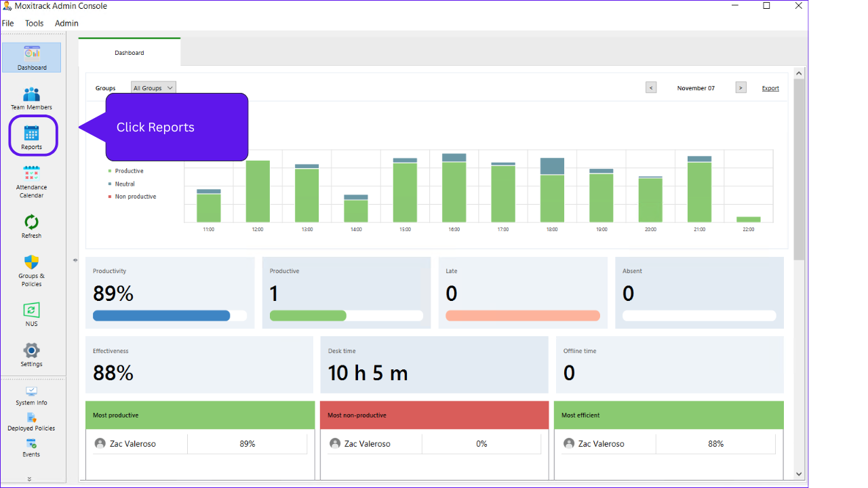Screen dimensions: 868x488
Task: Click the Export link
Action: click(x=770, y=88)
